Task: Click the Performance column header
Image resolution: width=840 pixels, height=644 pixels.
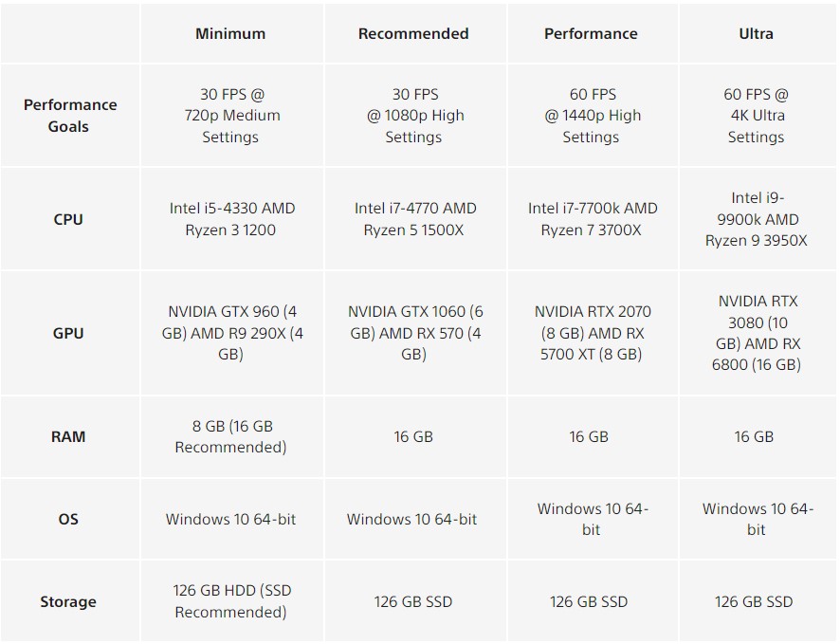Action: click(591, 34)
